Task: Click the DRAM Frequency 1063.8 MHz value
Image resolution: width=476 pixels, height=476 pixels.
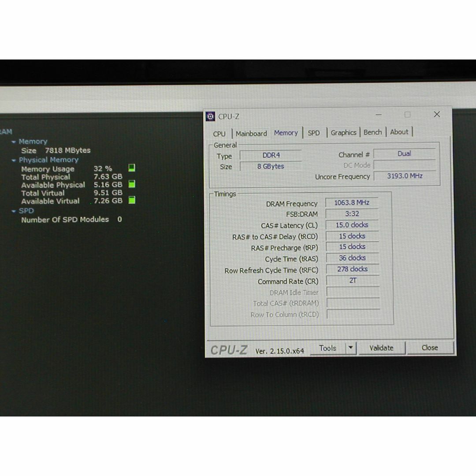Action: [x=352, y=202]
